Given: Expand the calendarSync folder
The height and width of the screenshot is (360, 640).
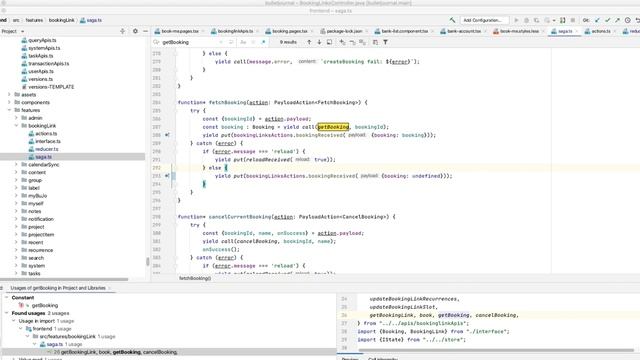Looking at the screenshot, I should pyautogui.click(x=16, y=164).
